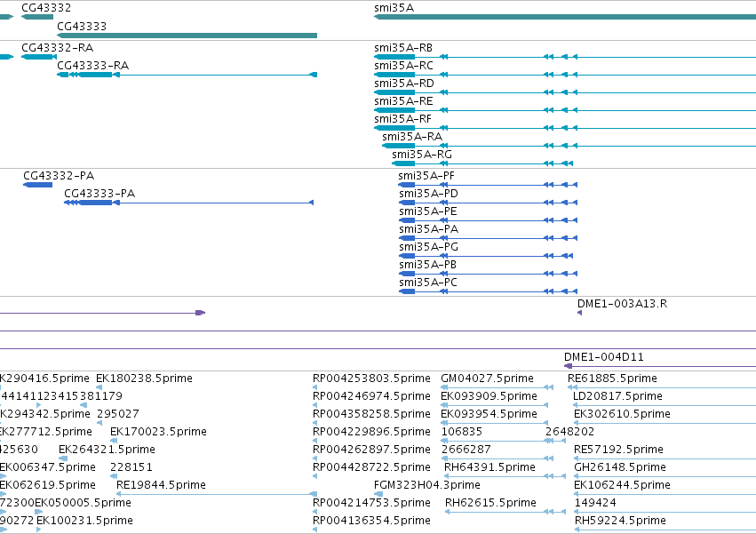Select transcript smi35A-RG label

422,155
